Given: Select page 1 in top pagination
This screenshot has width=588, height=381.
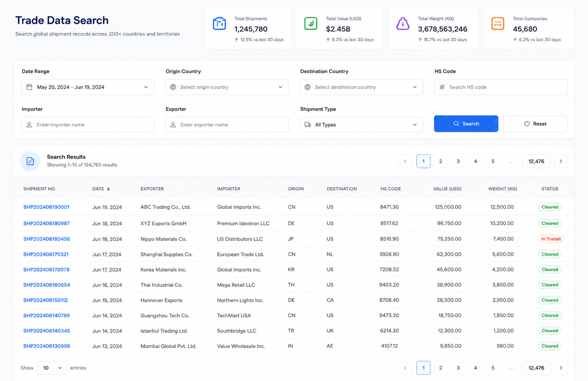Looking at the screenshot, I should point(424,161).
